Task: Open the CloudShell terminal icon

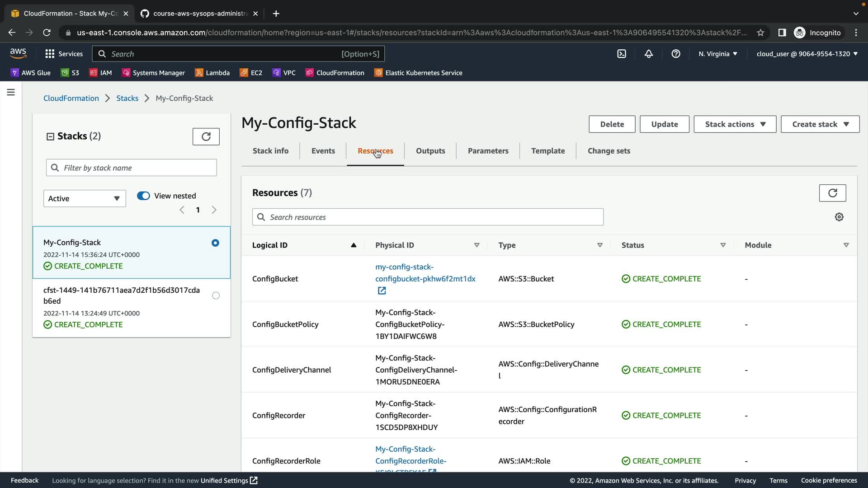Action: 622,54
